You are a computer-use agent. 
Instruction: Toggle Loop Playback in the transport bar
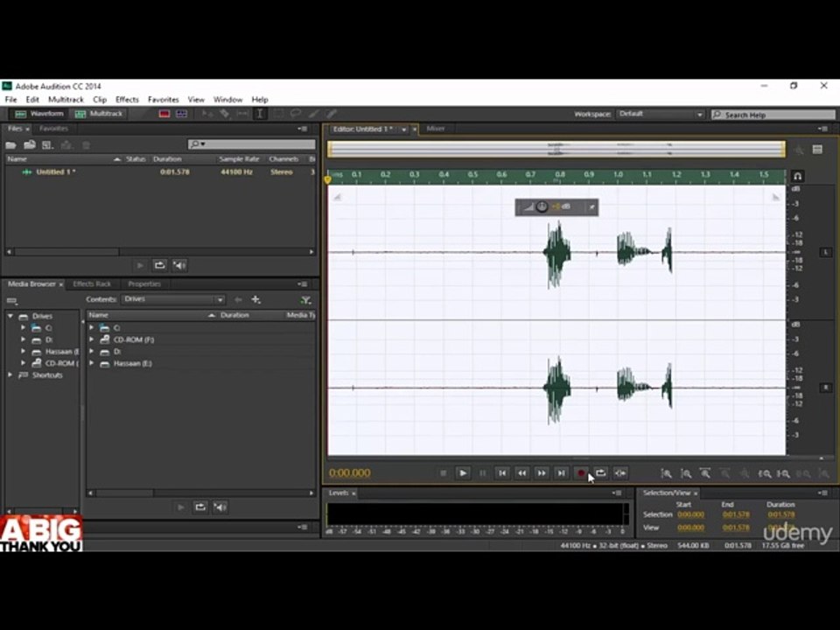pos(600,473)
